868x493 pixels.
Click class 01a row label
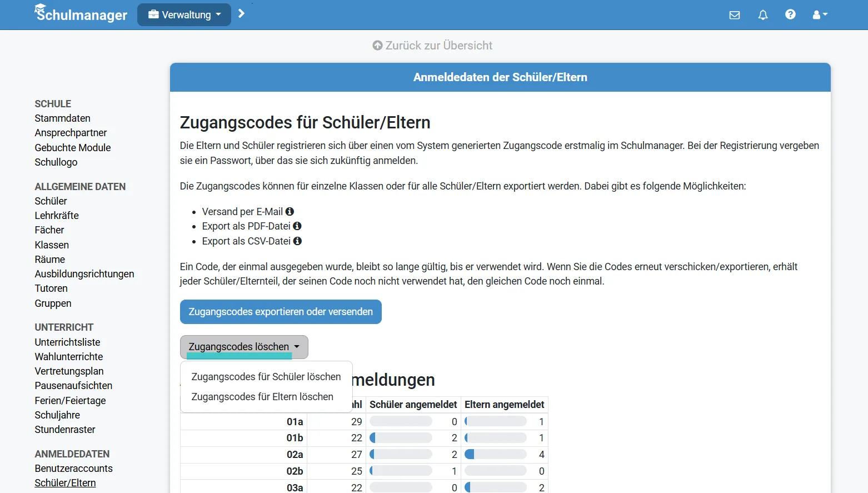(295, 422)
